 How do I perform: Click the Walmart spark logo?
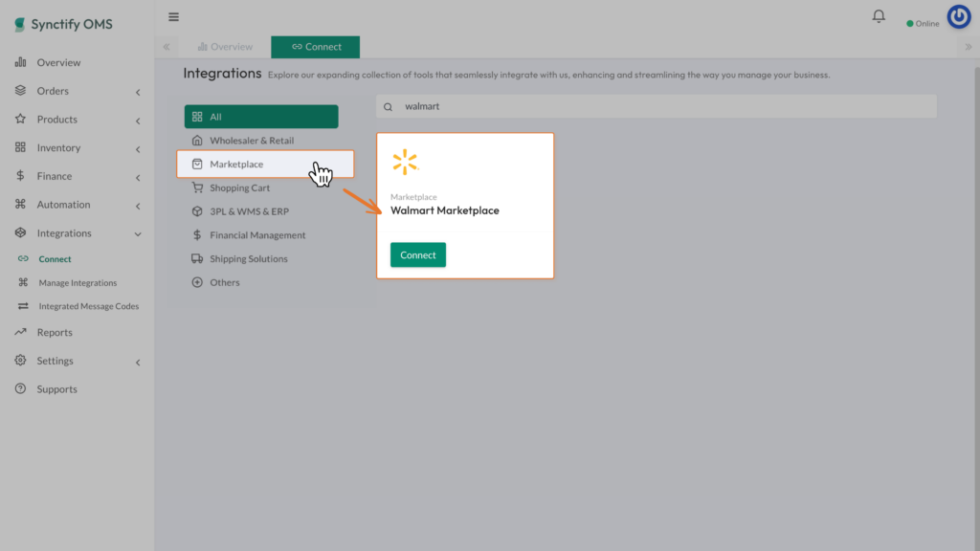(405, 162)
